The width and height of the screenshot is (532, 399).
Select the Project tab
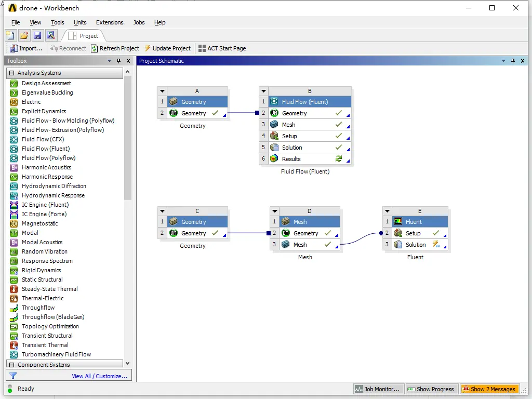point(84,36)
